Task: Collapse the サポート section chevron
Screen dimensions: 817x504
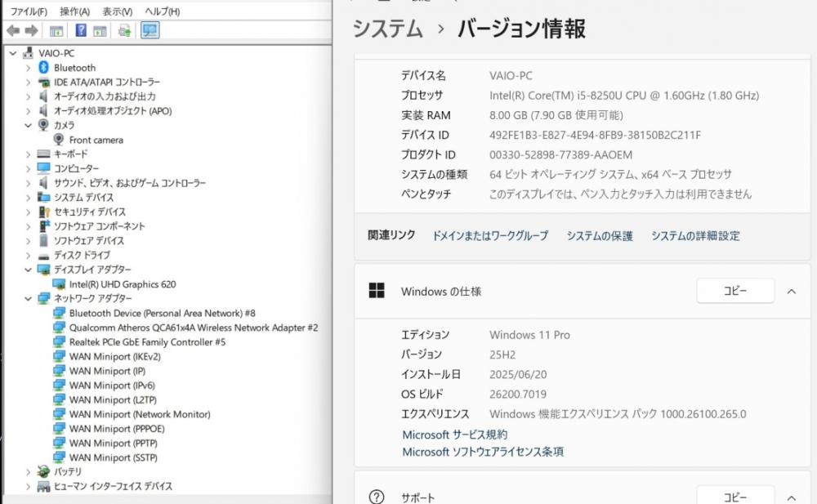Action: (x=792, y=497)
